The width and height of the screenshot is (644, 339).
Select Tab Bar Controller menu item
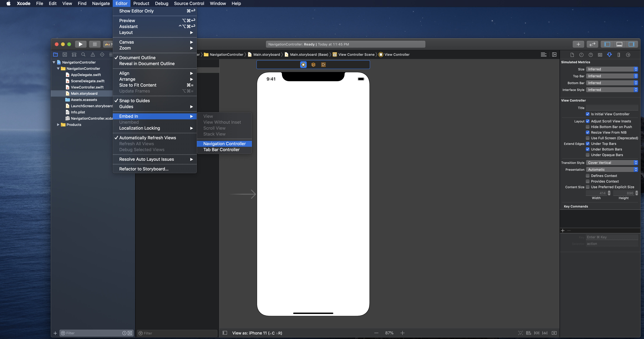(221, 150)
